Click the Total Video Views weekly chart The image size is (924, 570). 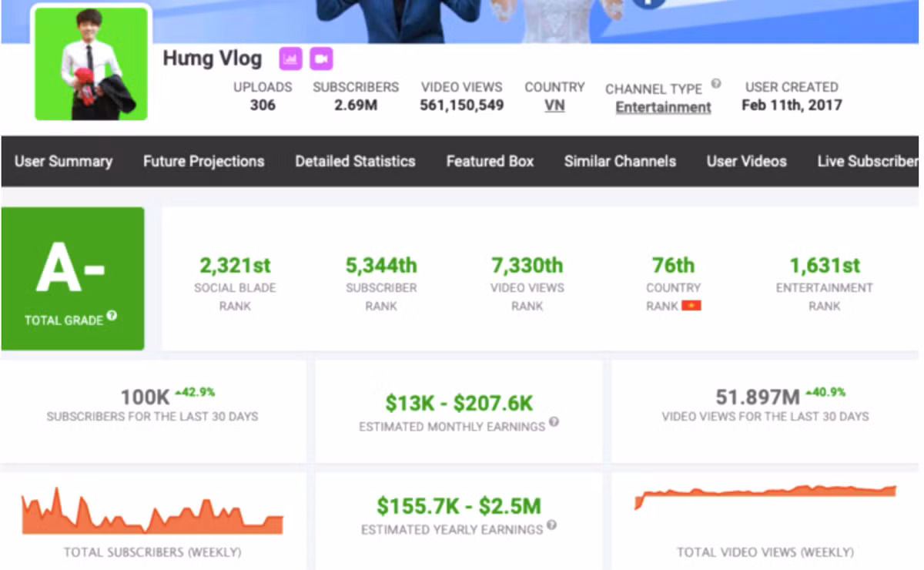coord(765,495)
